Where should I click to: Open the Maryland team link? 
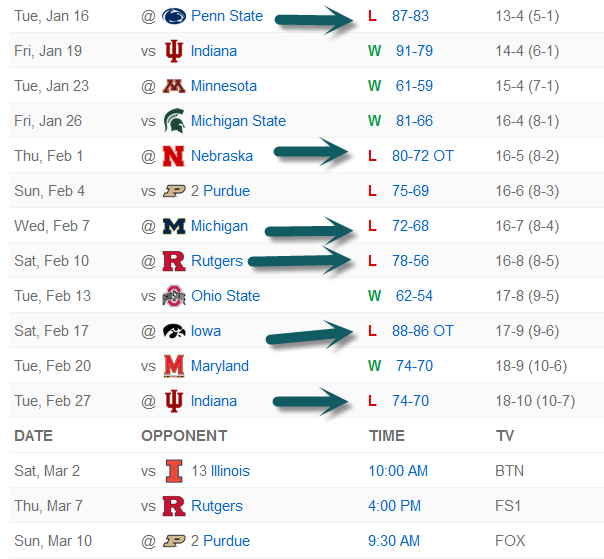point(220,366)
